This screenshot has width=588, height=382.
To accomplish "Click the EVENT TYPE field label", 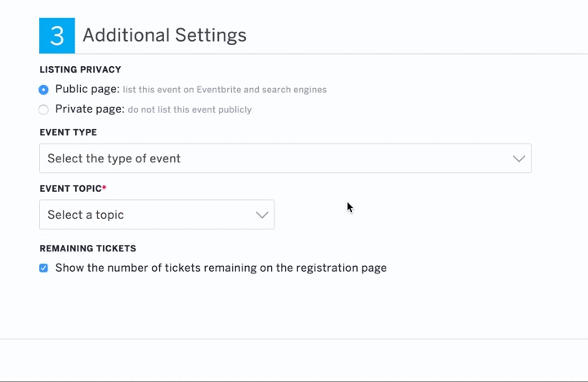I will click(69, 132).
